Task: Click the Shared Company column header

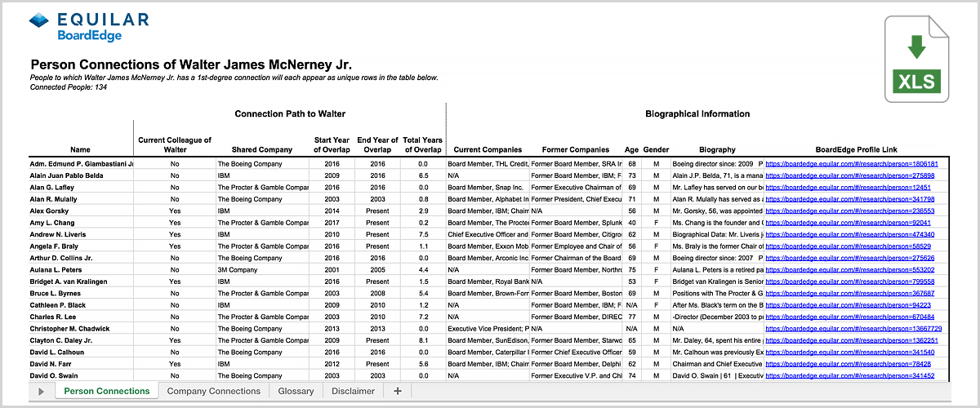Action: pyautogui.click(x=262, y=150)
